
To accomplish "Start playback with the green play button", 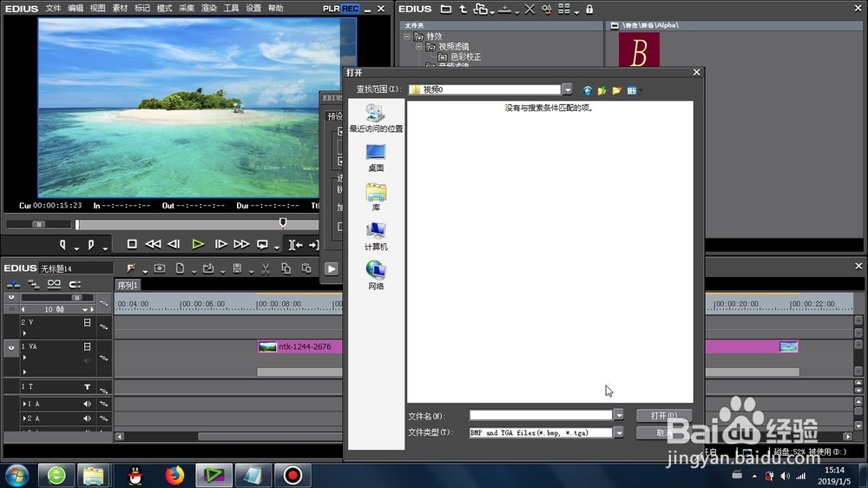I will click(x=198, y=244).
